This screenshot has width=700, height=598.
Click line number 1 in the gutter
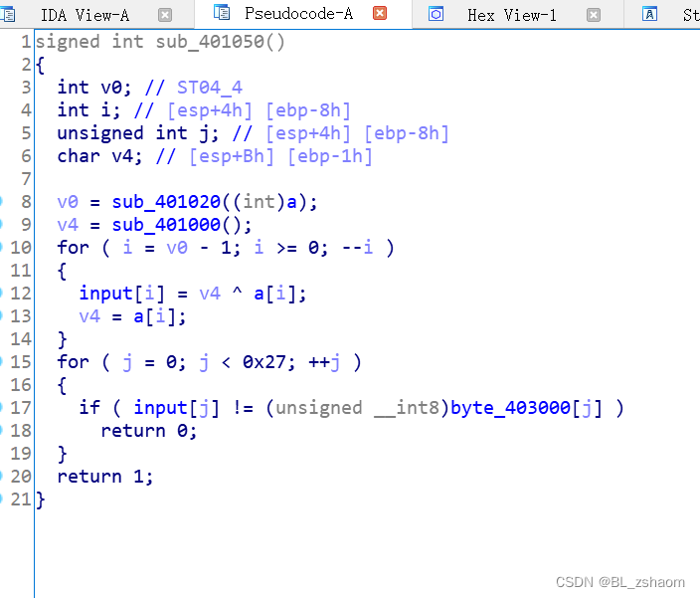[26, 42]
